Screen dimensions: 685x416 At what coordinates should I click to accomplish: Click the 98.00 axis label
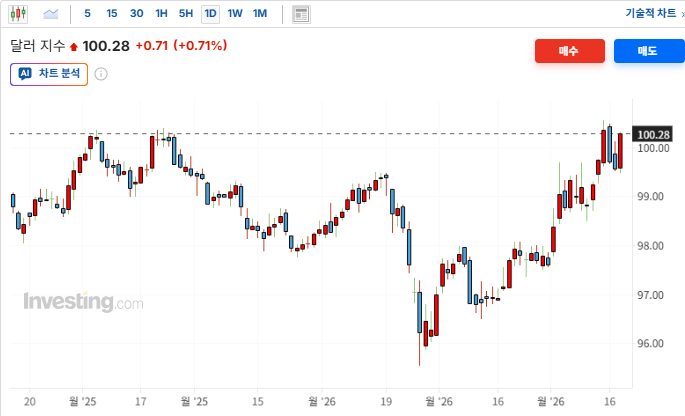point(650,246)
